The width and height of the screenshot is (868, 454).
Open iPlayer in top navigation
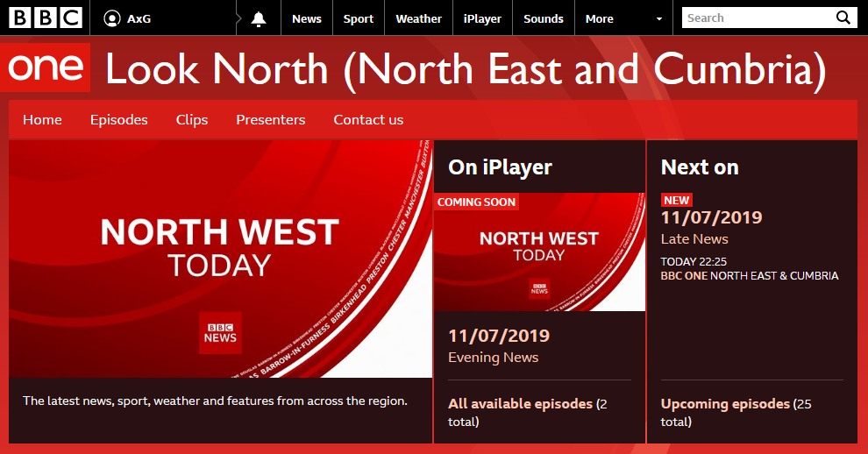tap(482, 18)
